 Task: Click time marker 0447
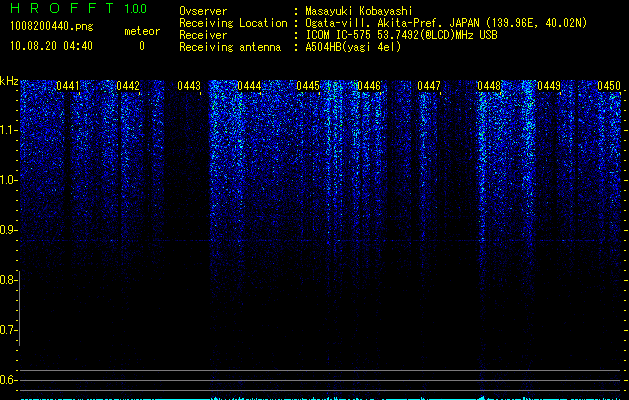click(429, 86)
